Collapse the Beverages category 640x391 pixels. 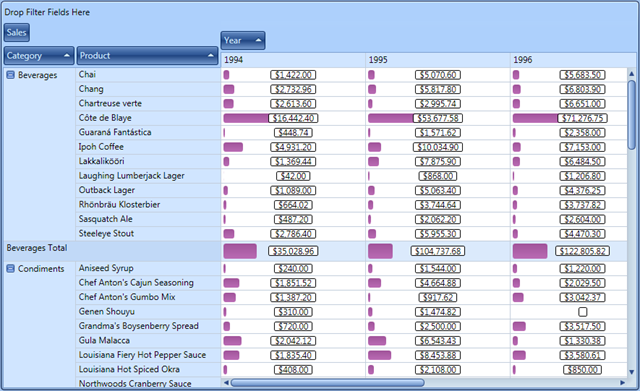tap(11, 75)
